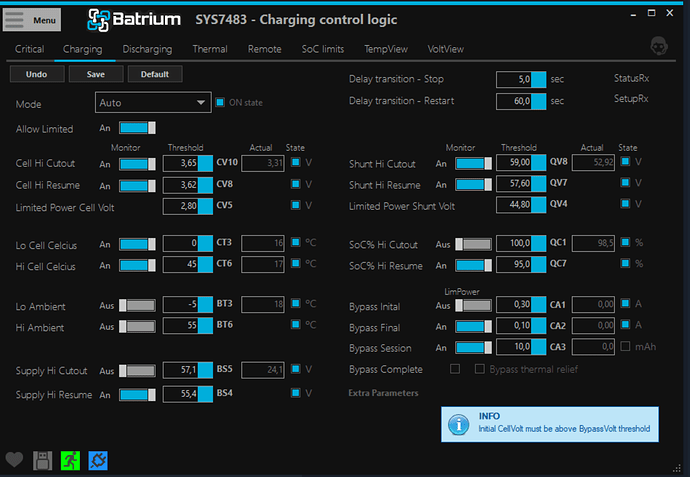Enable the SoC% Hi Cutout monitor switch

[474, 243]
